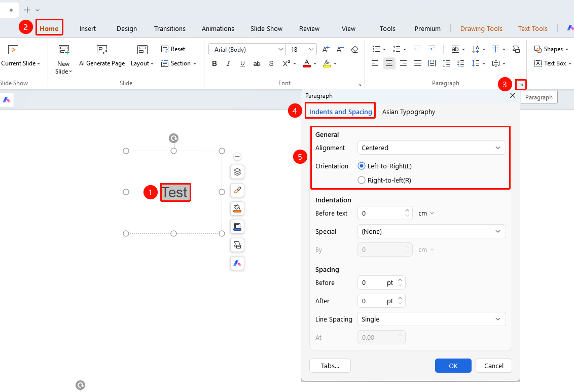Click the decrease font size icon
574x392 pixels.
[340, 49]
